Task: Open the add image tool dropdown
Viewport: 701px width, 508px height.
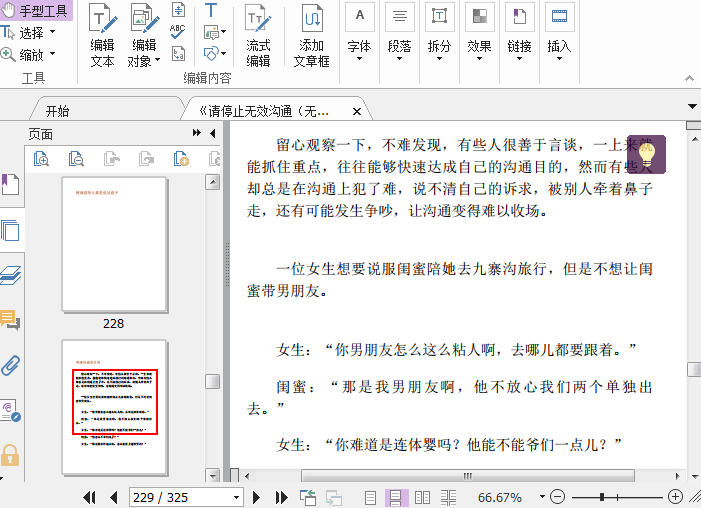Action: point(224,32)
